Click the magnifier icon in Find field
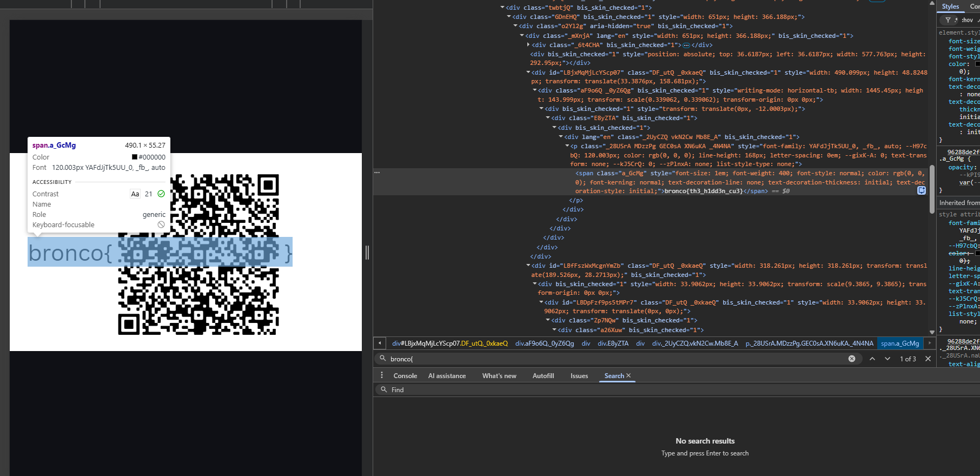Screen dimensions: 980x476 (x=384, y=389)
